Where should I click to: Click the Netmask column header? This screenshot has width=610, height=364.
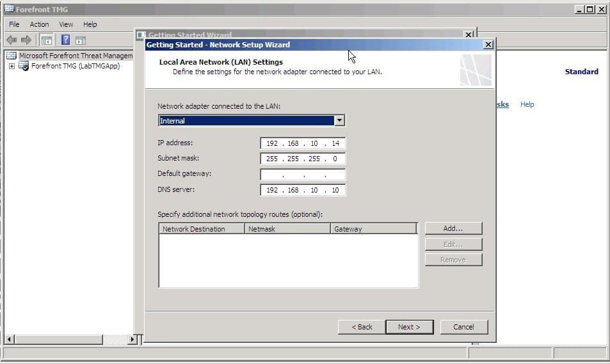[x=287, y=228]
